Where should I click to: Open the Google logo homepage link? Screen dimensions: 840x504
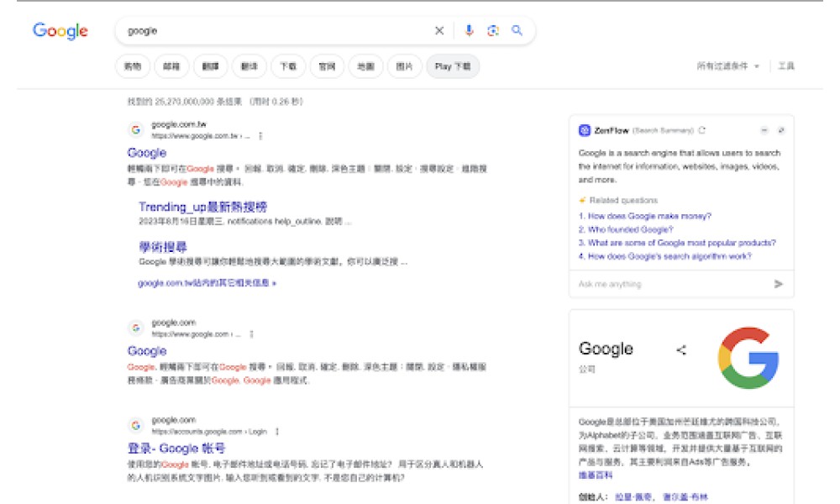[60, 31]
